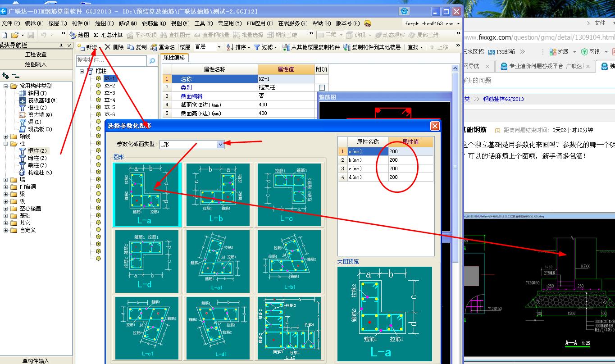Click the open folder icon
This screenshot has height=364, width=615.
(14, 35)
